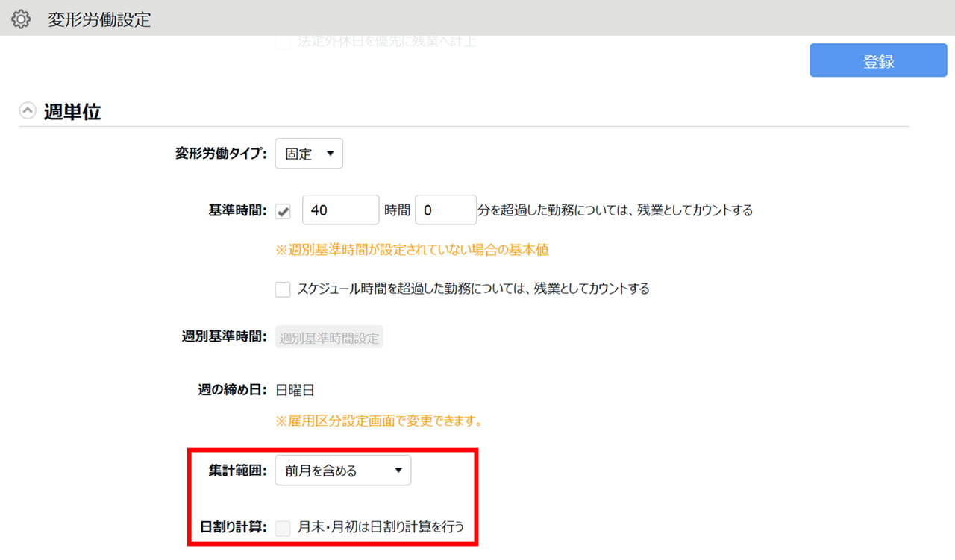
Task: Toggle the faded 法定外休日を優先に残業へ計上 checkbox
Action: [x=283, y=43]
